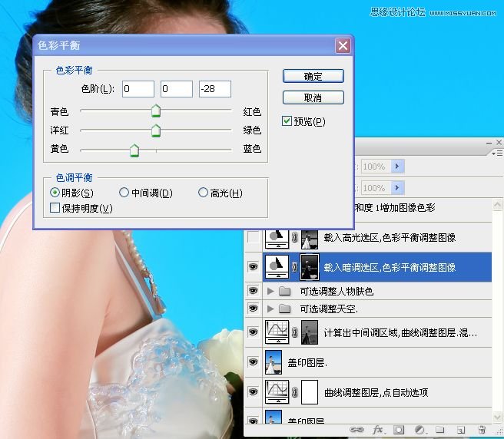Enable the 保持明度 checkbox

coord(55,208)
